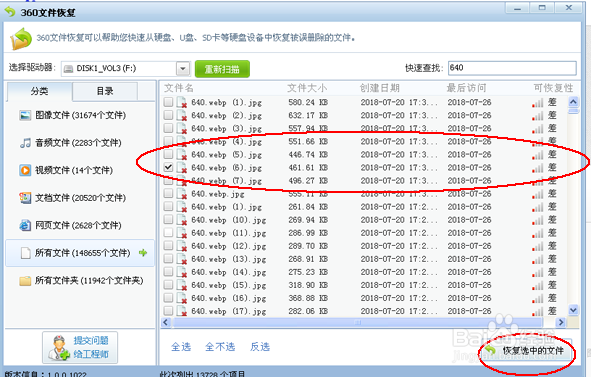Sort by 创建日期 column header
This screenshot has height=377, width=591.
coord(380,88)
